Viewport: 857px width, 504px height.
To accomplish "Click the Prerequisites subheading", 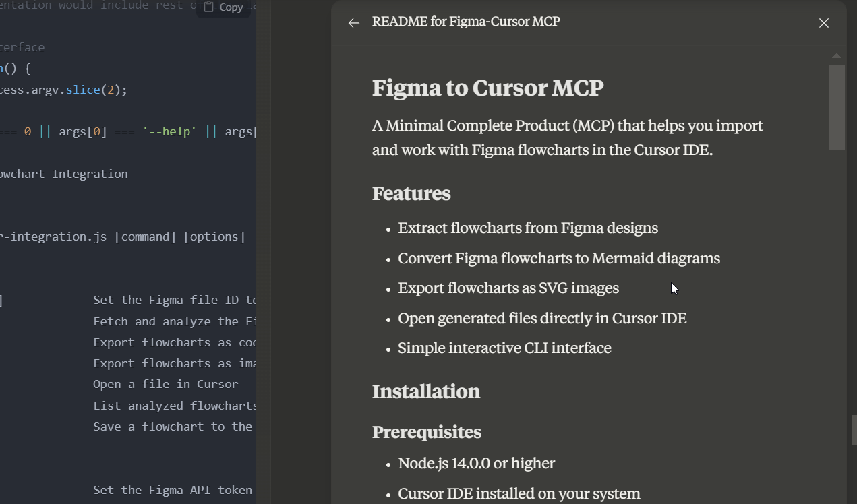I will point(427,432).
